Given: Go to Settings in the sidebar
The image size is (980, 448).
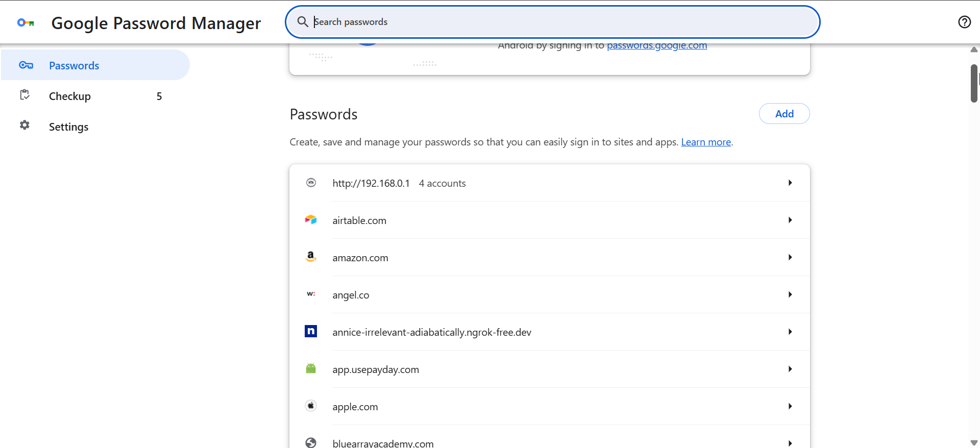Looking at the screenshot, I should click(x=68, y=127).
